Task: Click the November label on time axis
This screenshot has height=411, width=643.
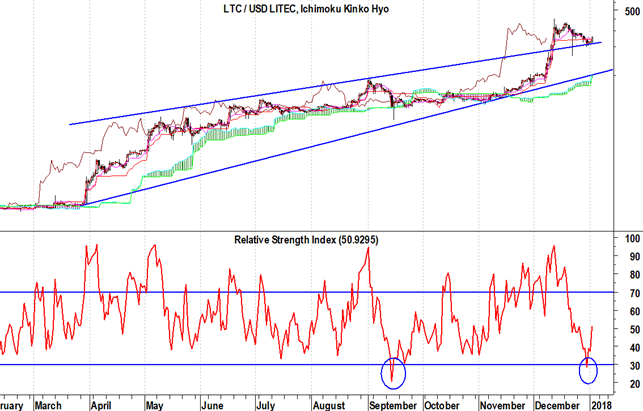Action: pyautogui.click(x=502, y=405)
